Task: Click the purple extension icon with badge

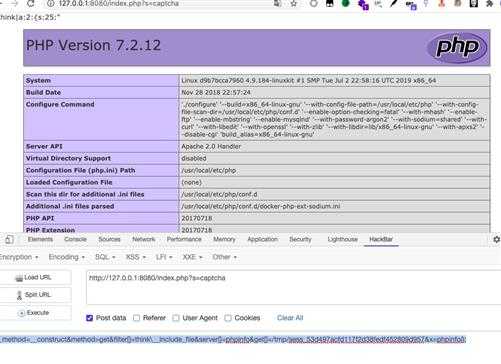Action: click(x=363, y=4)
